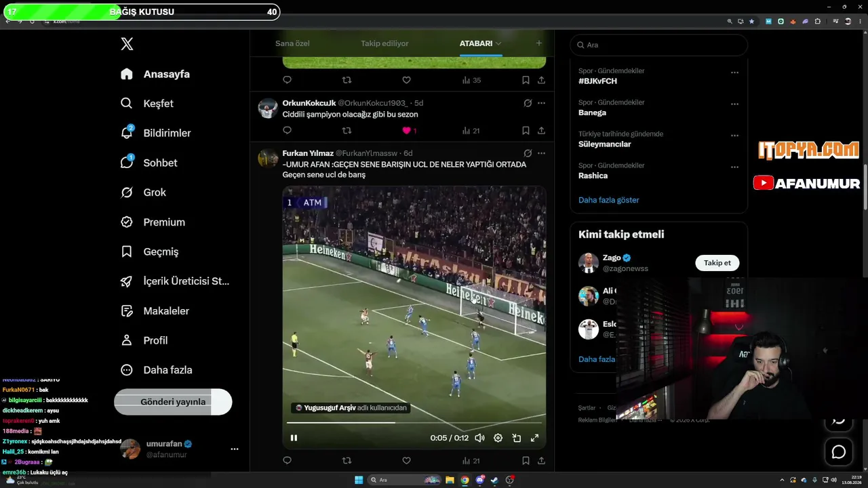The height and width of the screenshot is (488, 868).
Task: Open the floating chat bubble button
Action: tap(839, 451)
